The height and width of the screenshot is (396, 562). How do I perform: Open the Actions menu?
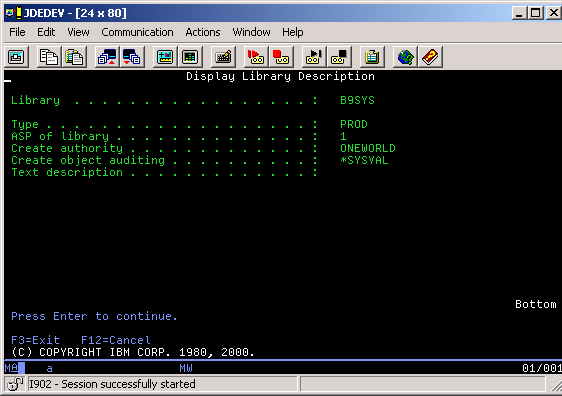click(x=203, y=32)
